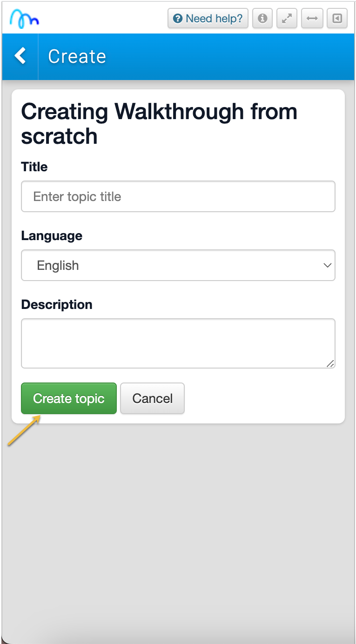Open the info (i) button
356x644 pixels.
(x=262, y=19)
